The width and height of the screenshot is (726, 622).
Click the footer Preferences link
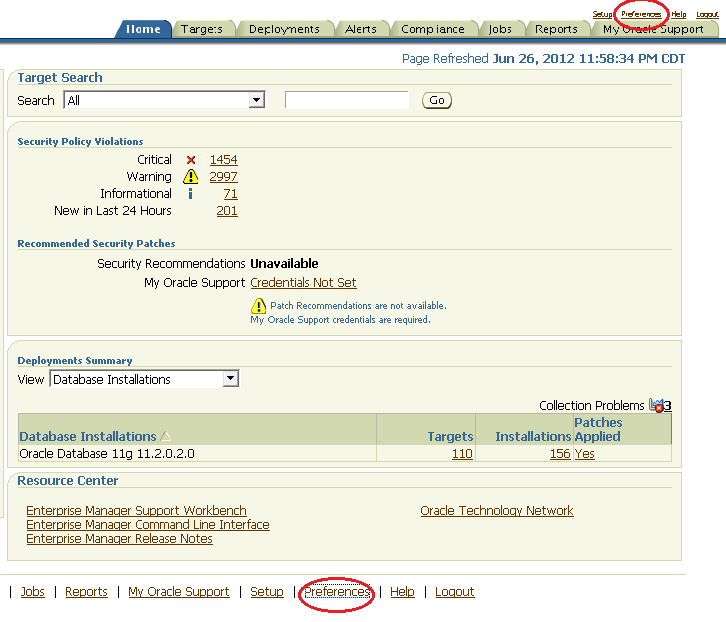pos(337,592)
